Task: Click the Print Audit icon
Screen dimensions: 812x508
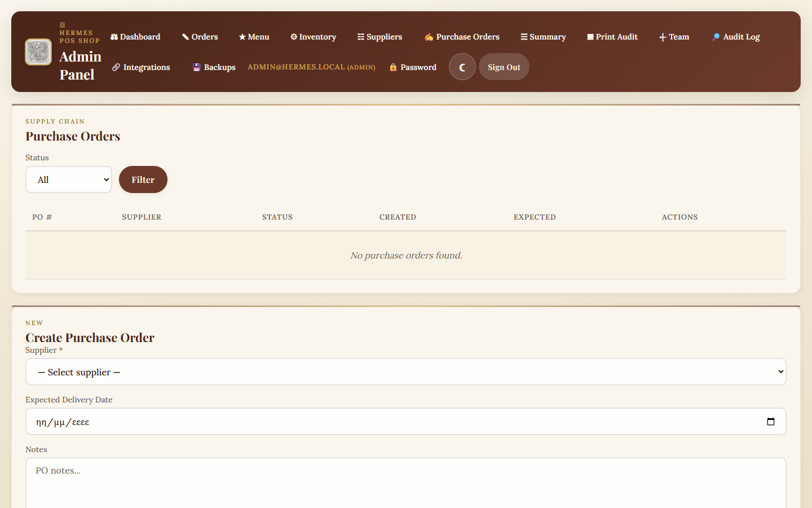Action: tap(590, 36)
